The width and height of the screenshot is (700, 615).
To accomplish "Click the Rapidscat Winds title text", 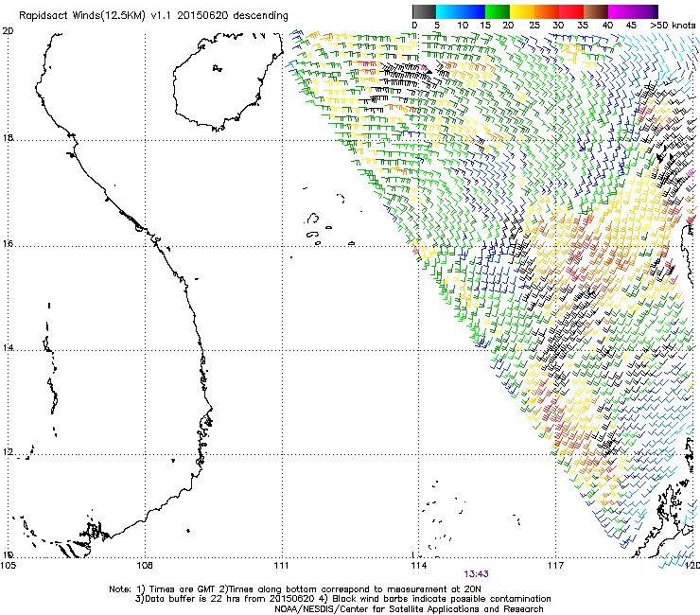I will (x=153, y=16).
